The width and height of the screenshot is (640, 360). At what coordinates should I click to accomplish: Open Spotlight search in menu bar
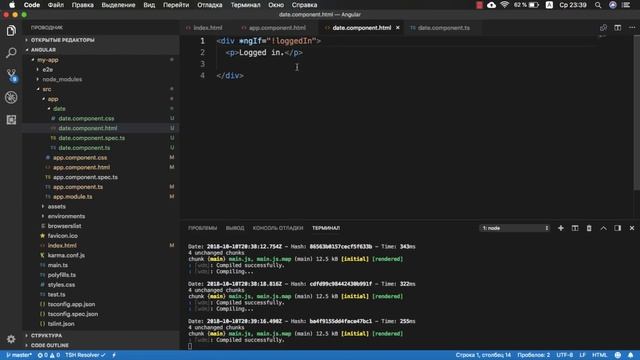[598, 5]
